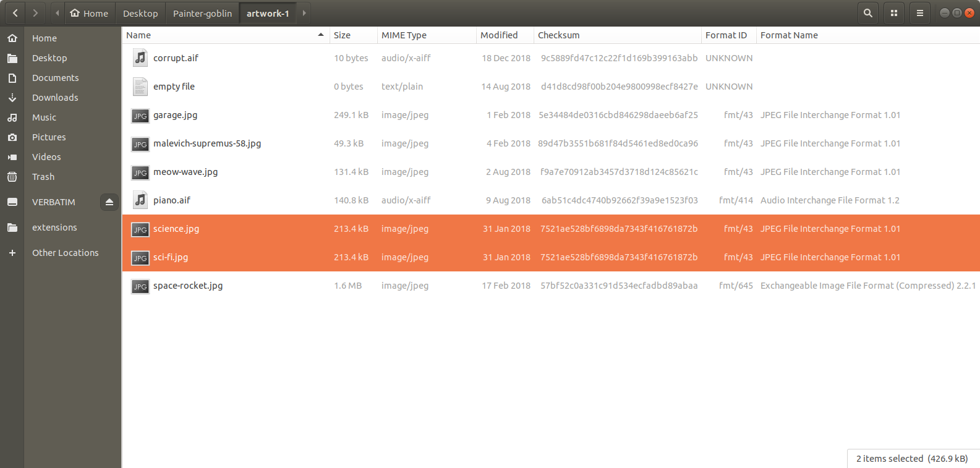Go back with the left arrow button
Image resolution: width=980 pixels, height=468 pixels.
click(15, 13)
